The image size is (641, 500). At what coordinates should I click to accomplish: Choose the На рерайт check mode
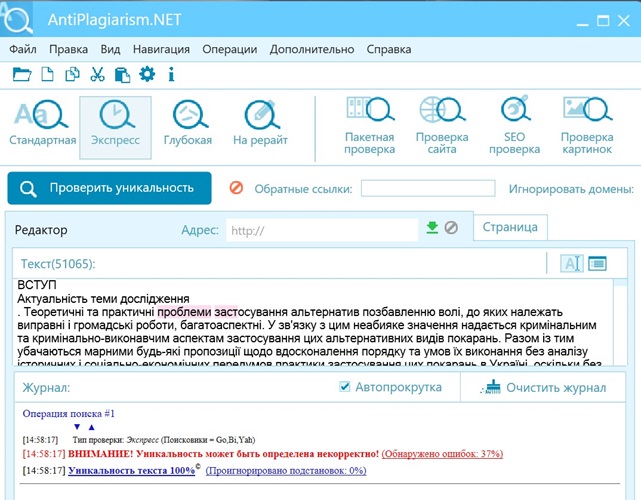pyautogui.click(x=260, y=124)
